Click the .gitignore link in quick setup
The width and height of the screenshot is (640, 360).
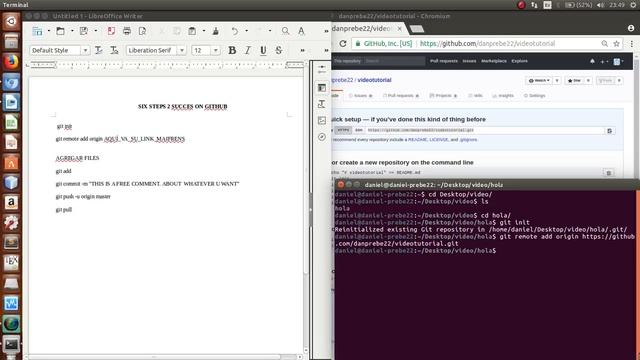468,140
